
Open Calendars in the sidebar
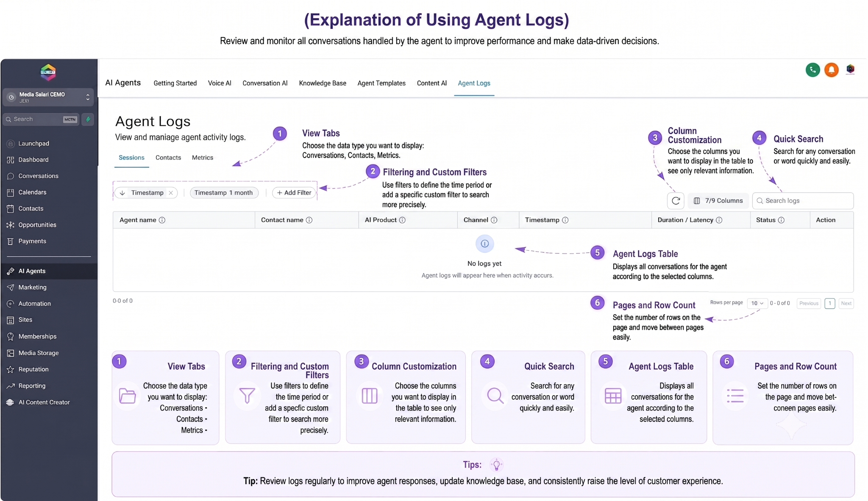[32, 192]
